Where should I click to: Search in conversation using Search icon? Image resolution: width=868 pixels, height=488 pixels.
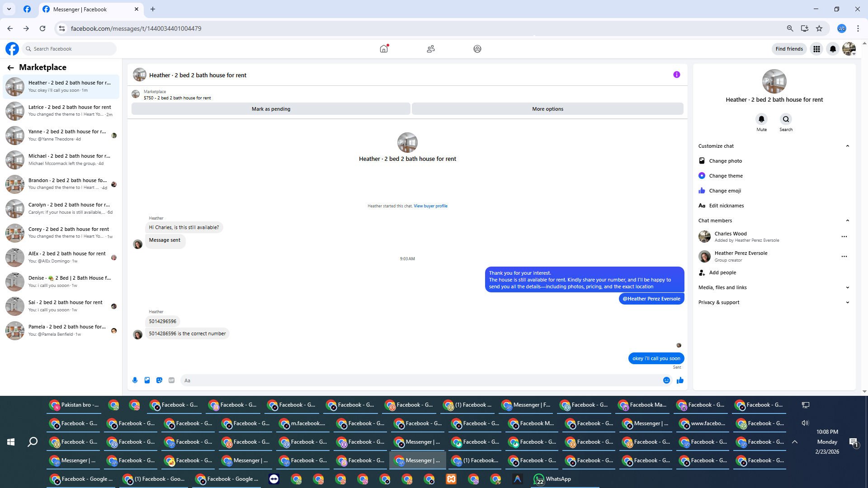point(786,119)
